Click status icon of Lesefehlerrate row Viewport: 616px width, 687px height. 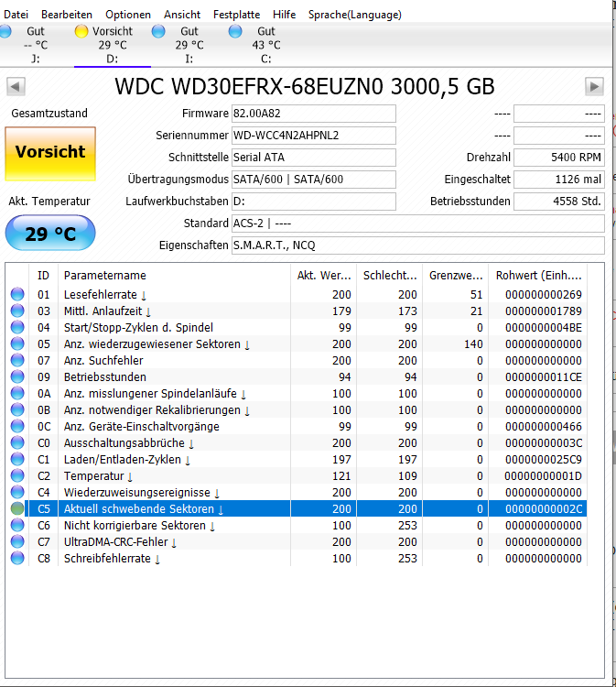17,294
